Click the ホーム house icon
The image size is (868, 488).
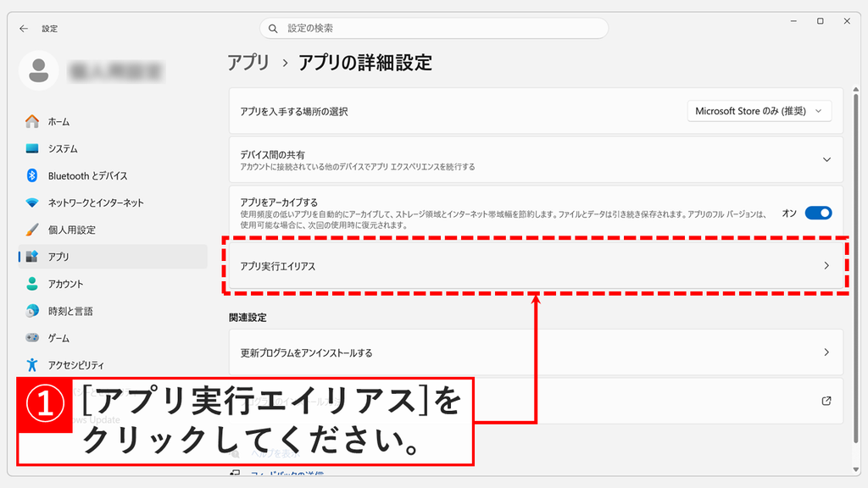point(32,121)
